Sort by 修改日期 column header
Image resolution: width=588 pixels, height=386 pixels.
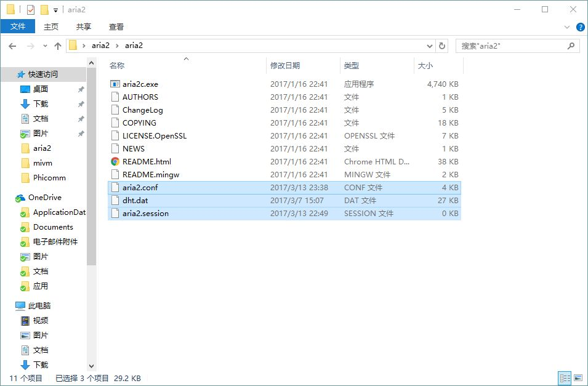tap(303, 66)
